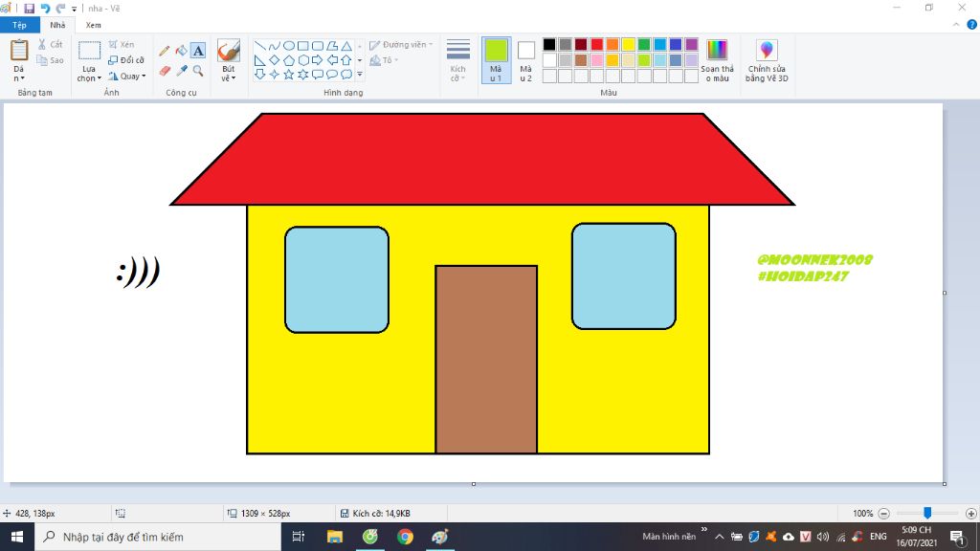Pick the yellow color swatch
Image resolution: width=980 pixels, height=551 pixels.
[628, 44]
